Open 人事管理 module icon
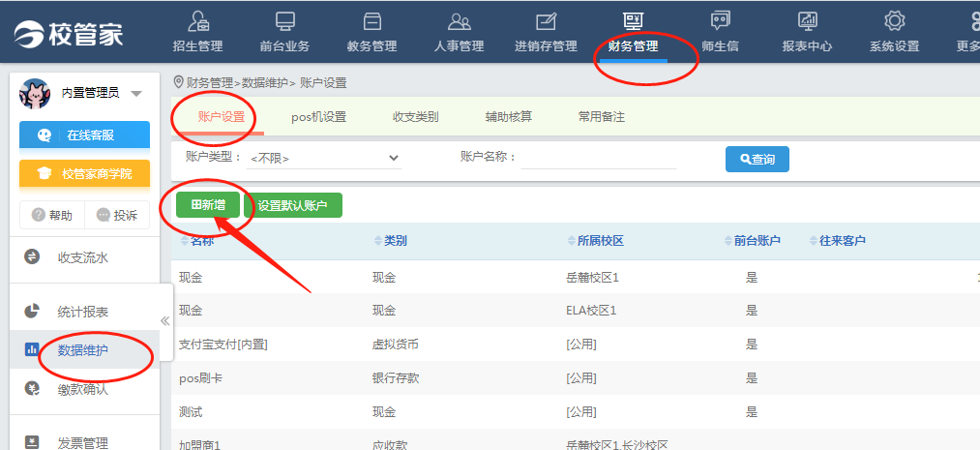The image size is (980, 450). point(460,21)
